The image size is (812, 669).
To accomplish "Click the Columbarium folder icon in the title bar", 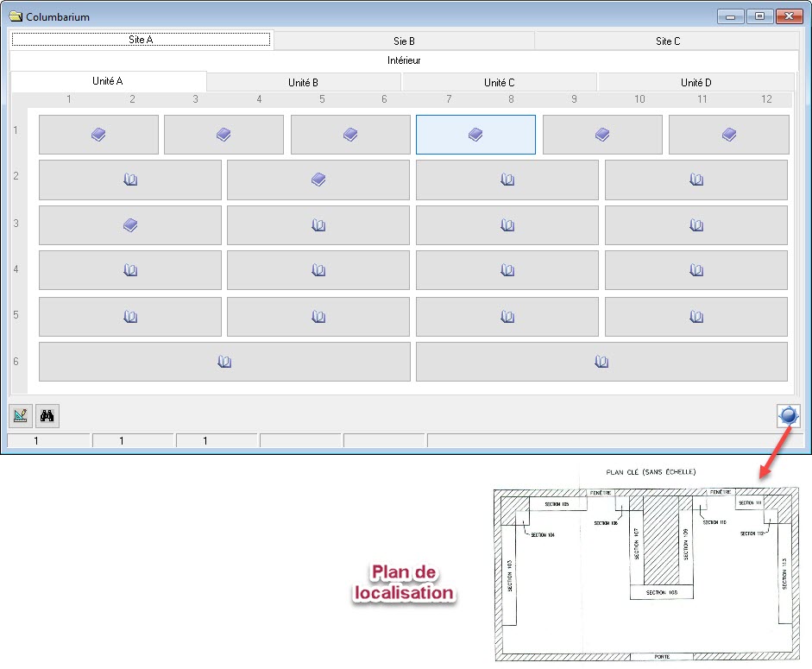I will tap(15, 16).
